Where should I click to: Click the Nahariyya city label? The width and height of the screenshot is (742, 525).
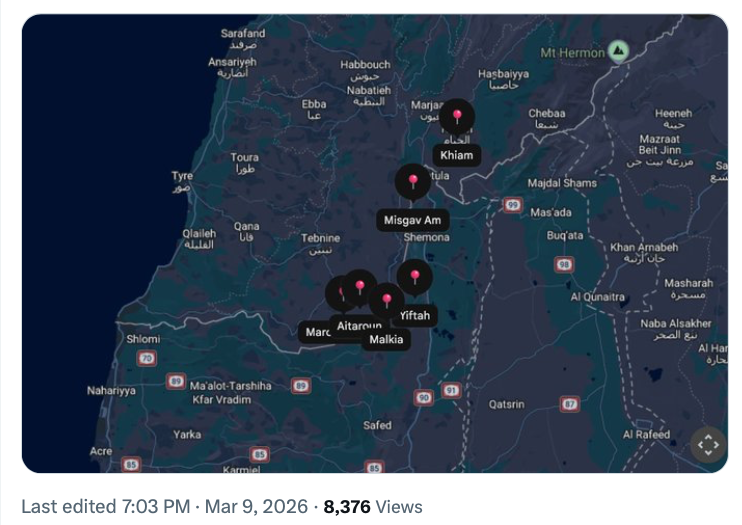tap(111, 390)
